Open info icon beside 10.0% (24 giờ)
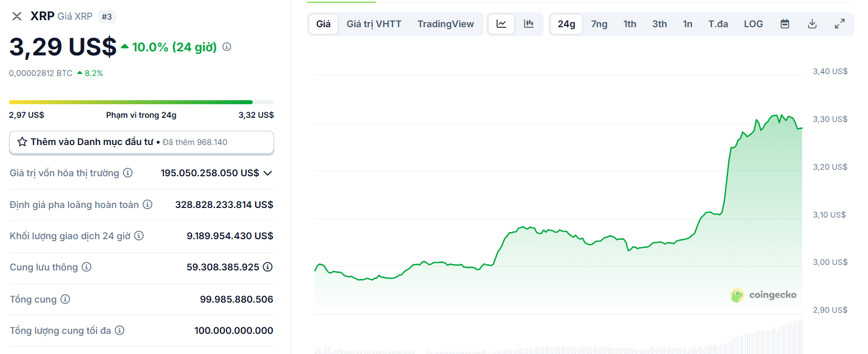Image resolution: width=868 pixels, height=354 pixels. (x=227, y=47)
